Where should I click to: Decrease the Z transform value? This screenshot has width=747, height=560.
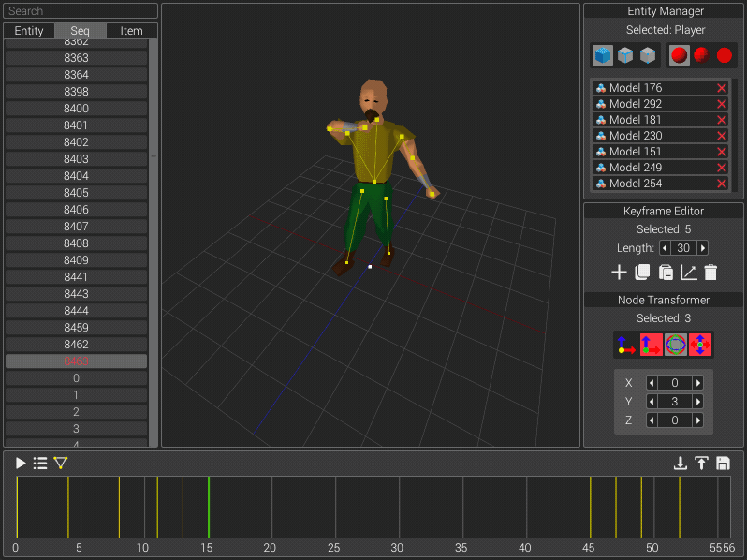(652, 420)
